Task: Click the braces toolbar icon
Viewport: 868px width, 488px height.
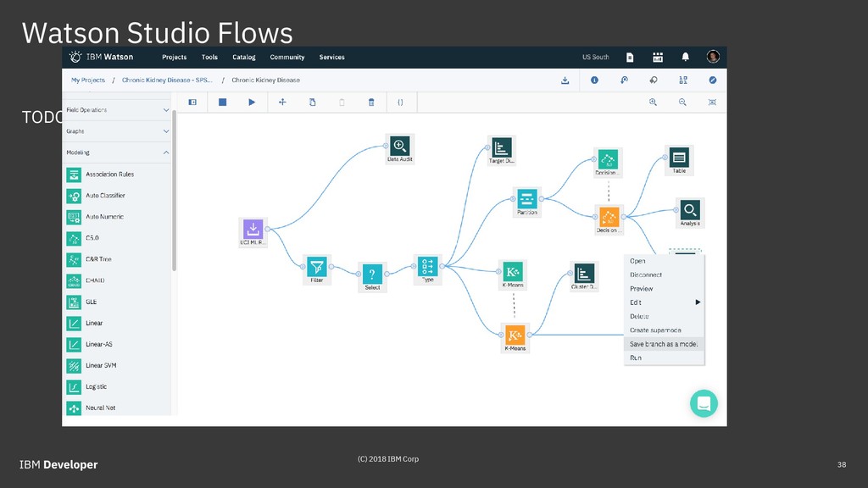Action: pyautogui.click(x=400, y=103)
